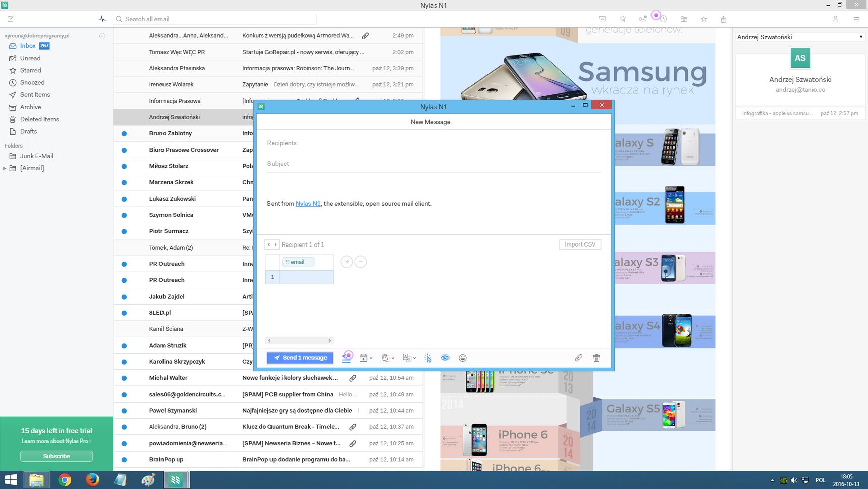Archive the selected thread with top toolbar icon
The image size is (868, 489).
tap(602, 19)
